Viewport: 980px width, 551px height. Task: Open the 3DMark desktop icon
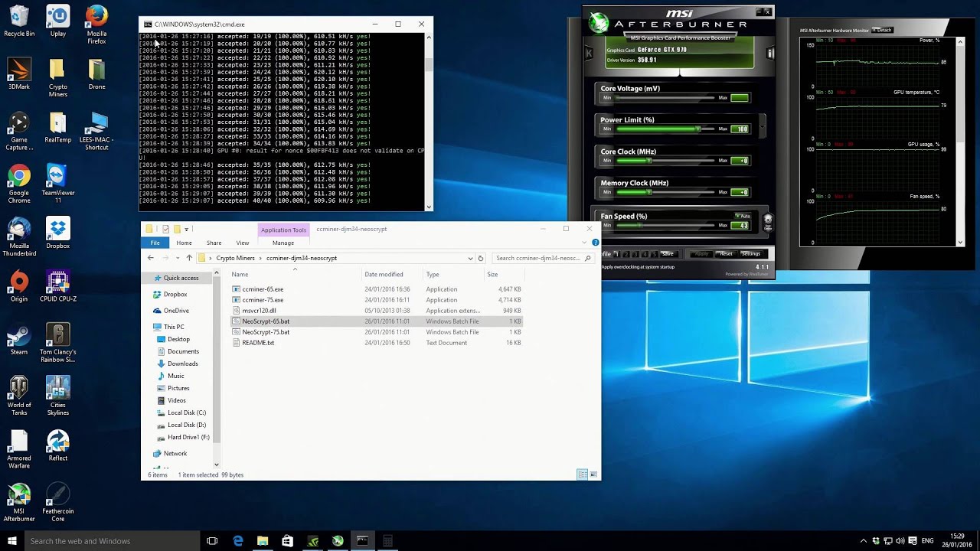(x=19, y=73)
